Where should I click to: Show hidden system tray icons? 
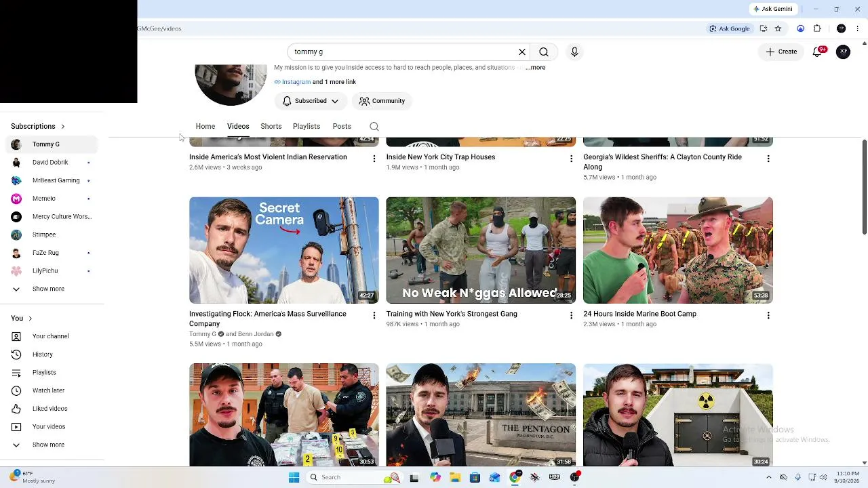[x=768, y=477]
